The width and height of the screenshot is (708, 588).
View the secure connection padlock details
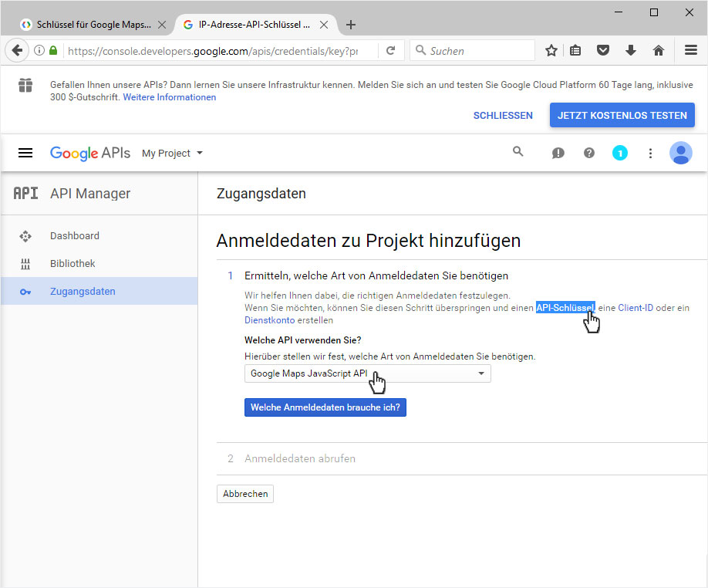(53, 50)
